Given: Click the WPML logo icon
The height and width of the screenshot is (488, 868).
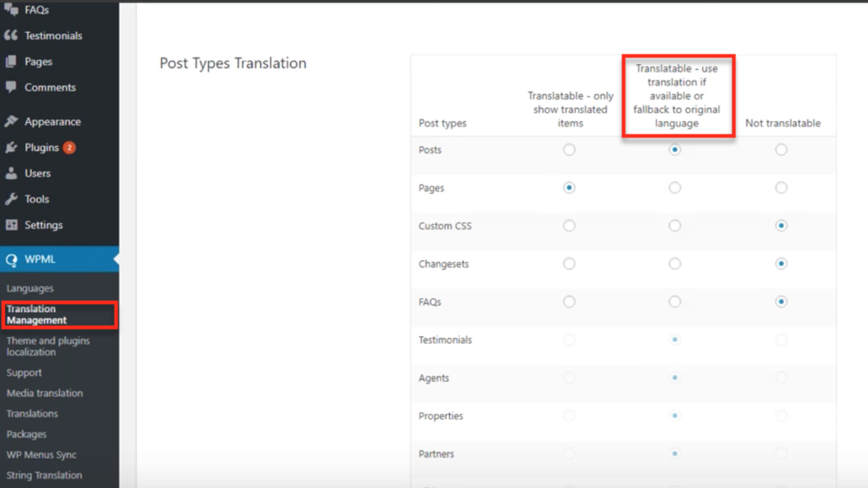Looking at the screenshot, I should [x=11, y=260].
